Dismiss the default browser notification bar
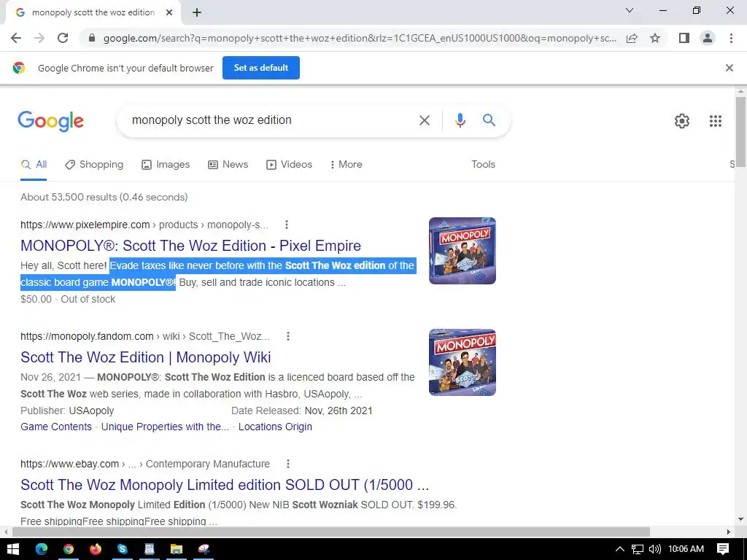Screen dimensions: 747x560 (729, 68)
